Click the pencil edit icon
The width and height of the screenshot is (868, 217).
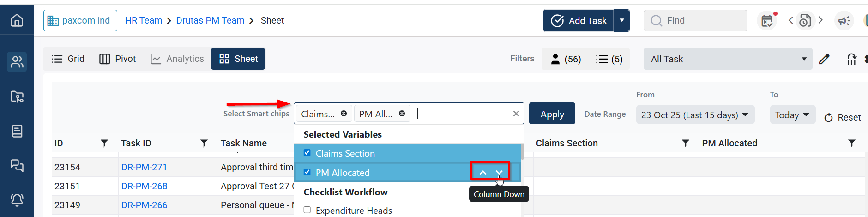click(x=824, y=59)
